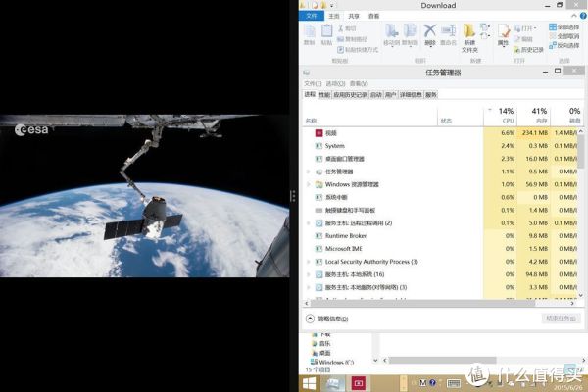Viewport: 588px width, 392px height.
Task: Open the Explorer help question mark icon
Action: pyautogui.click(x=583, y=16)
